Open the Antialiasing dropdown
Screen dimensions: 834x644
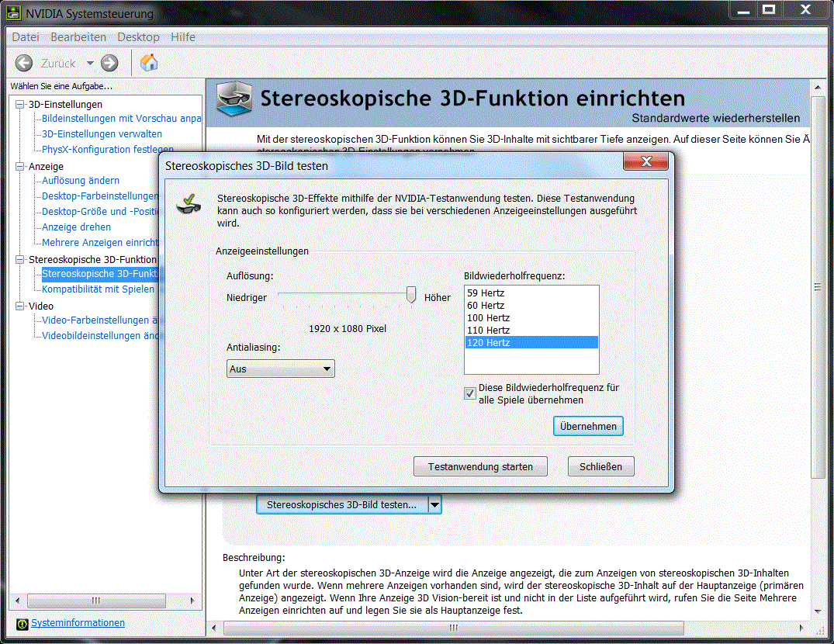281,369
